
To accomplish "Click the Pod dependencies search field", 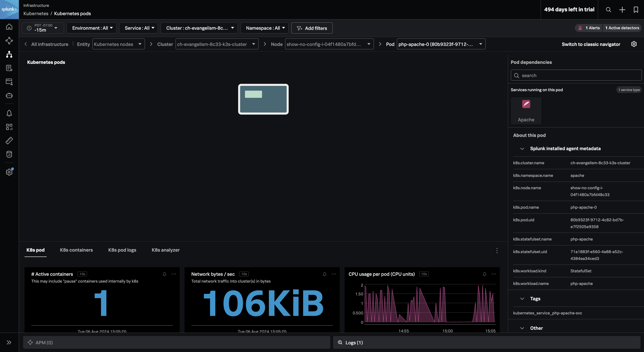I will tap(575, 75).
